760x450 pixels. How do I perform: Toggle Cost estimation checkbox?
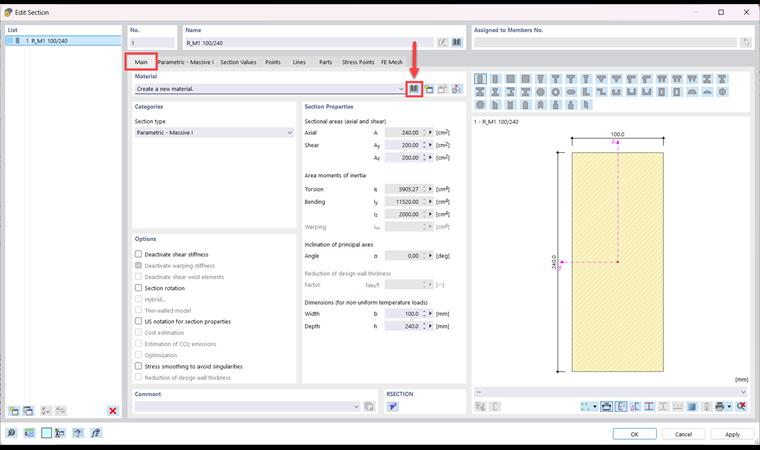[139, 332]
